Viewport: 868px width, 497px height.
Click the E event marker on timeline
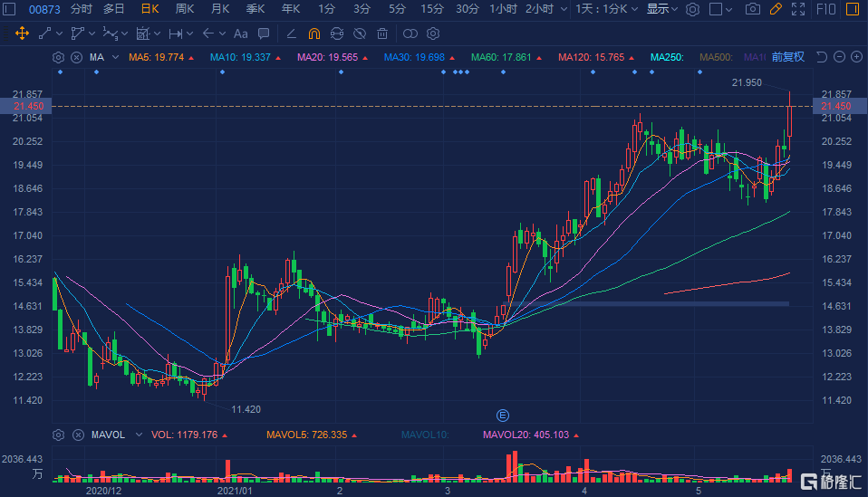coord(503,415)
